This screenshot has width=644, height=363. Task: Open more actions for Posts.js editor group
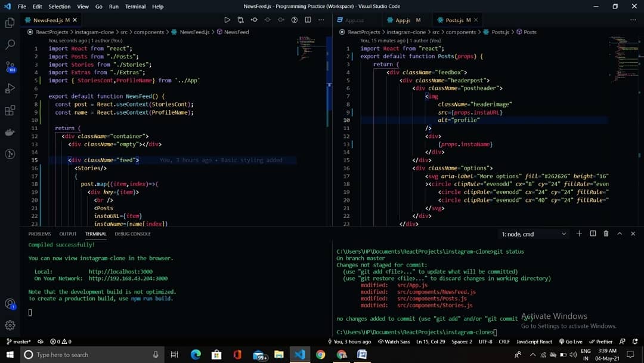(633, 20)
